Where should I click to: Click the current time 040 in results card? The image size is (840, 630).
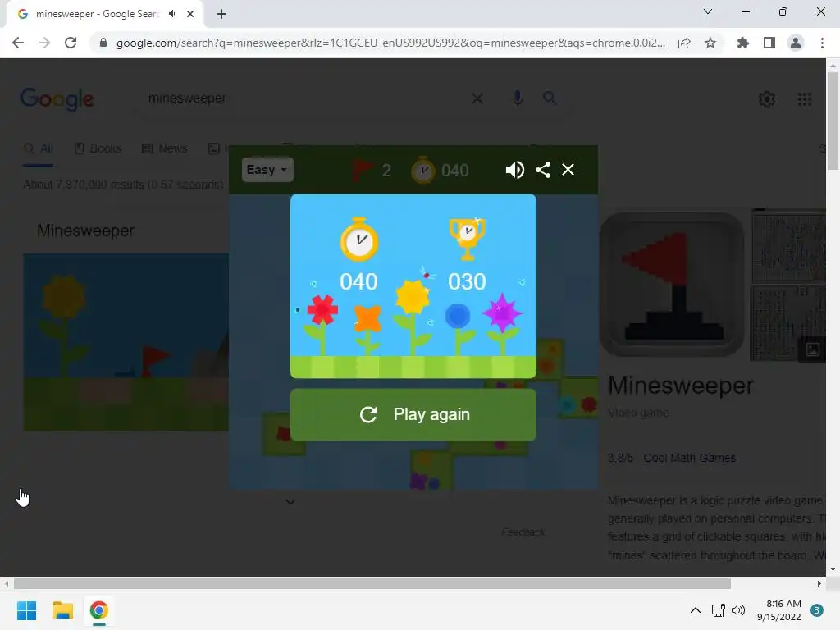click(x=359, y=282)
